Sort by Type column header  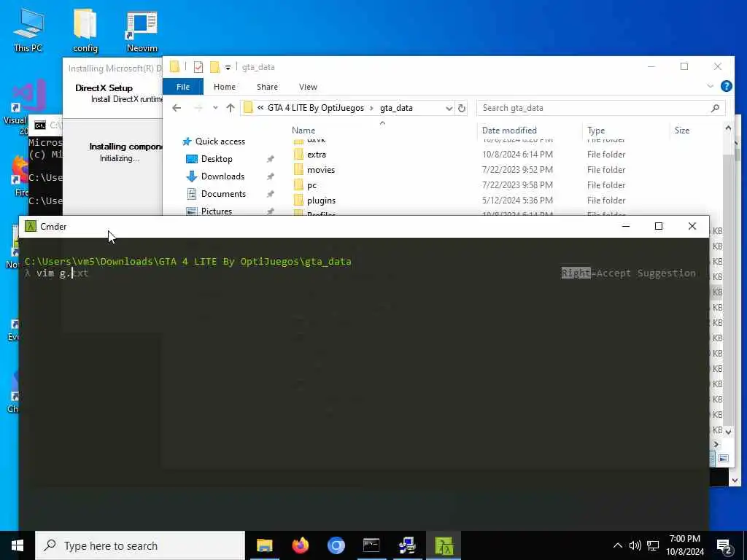click(x=596, y=131)
